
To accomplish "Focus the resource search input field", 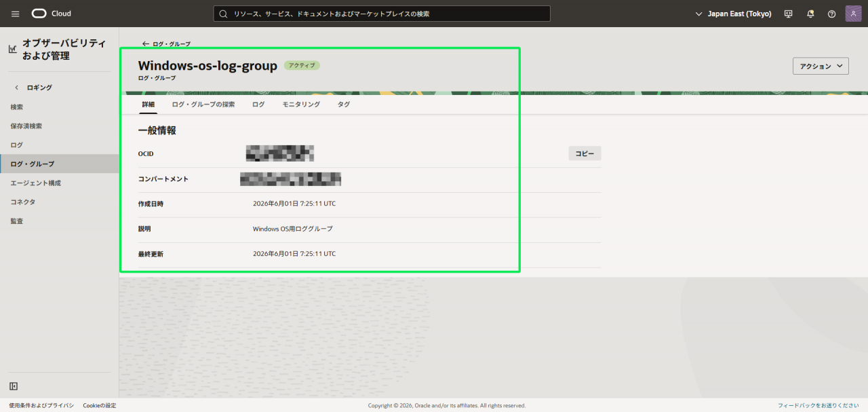I will tap(382, 14).
